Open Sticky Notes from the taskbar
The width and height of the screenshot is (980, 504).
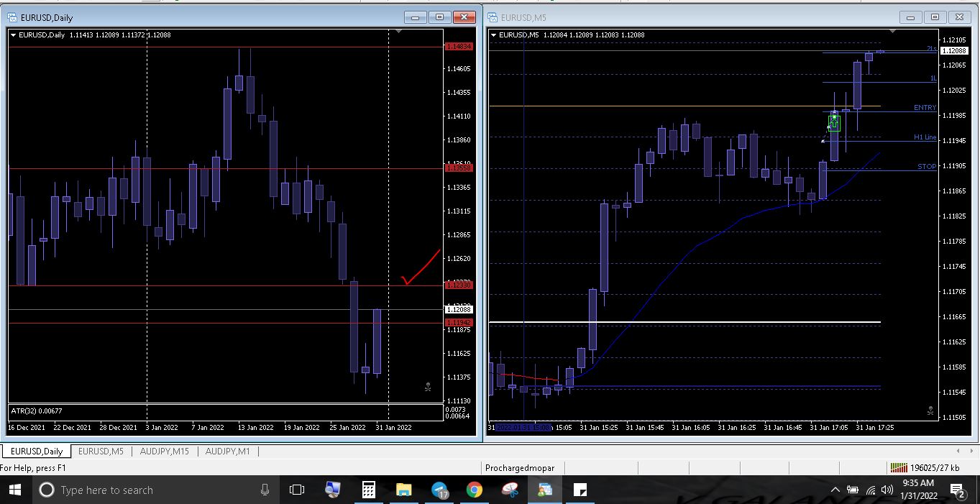pyautogui.click(x=580, y=490)
